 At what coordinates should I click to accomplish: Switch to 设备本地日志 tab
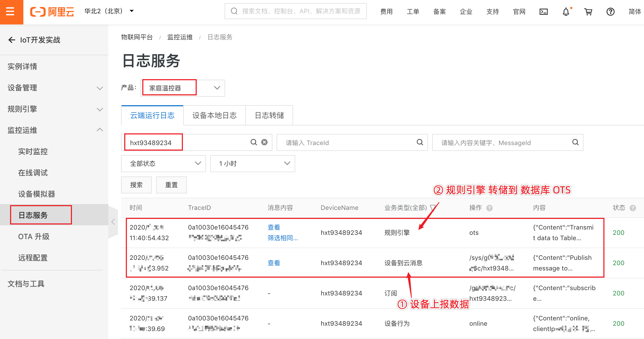pos(214,115)
